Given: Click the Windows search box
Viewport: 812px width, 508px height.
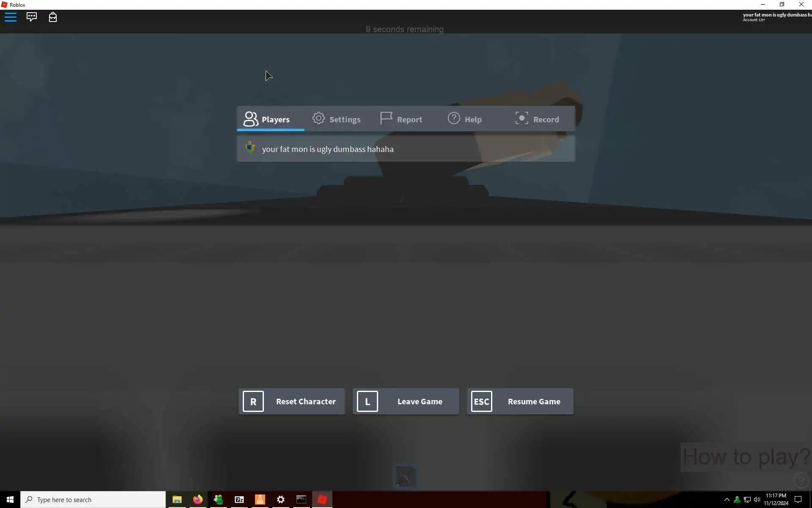Looking at the screenshot, I should point(93,500).
